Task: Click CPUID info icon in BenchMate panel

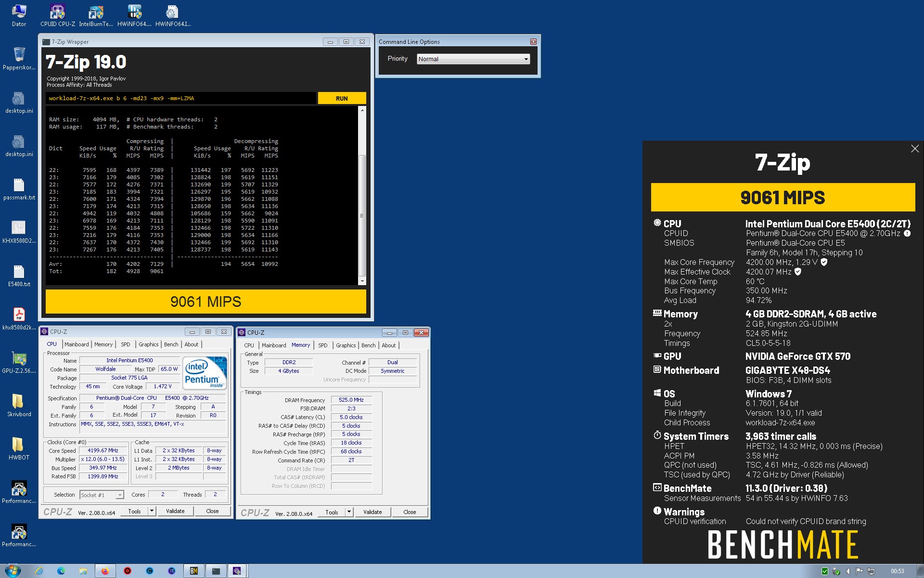Action: 907,233
